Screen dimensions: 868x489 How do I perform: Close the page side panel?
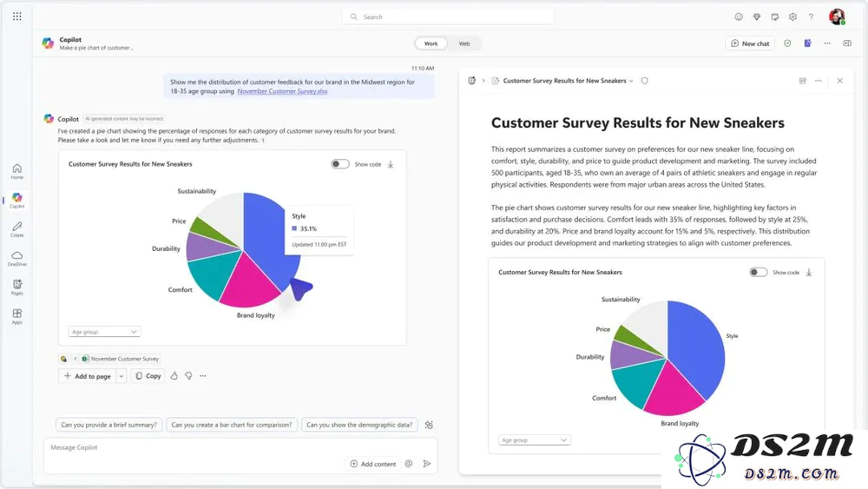coord(839,80)
